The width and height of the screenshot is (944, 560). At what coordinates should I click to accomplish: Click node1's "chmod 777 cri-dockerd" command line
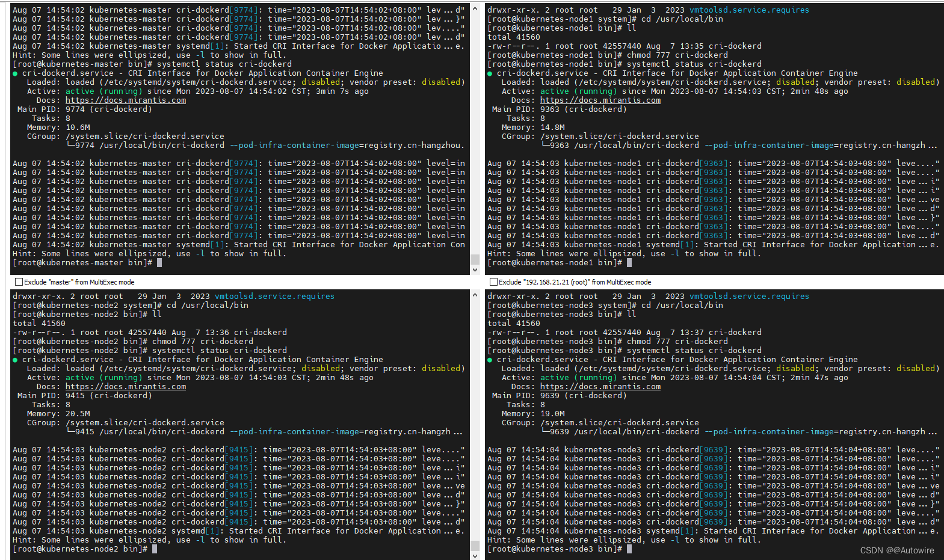[608, 55]
